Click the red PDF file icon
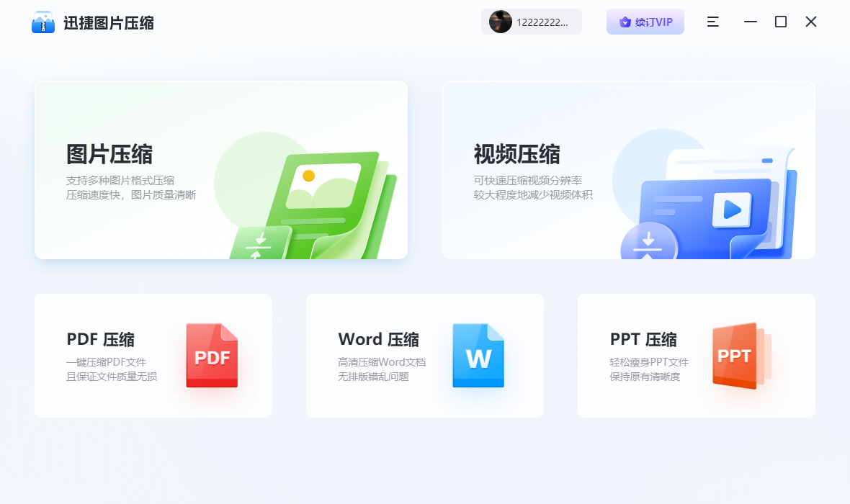This screenshot has height=504, width=850. [211, 355]
